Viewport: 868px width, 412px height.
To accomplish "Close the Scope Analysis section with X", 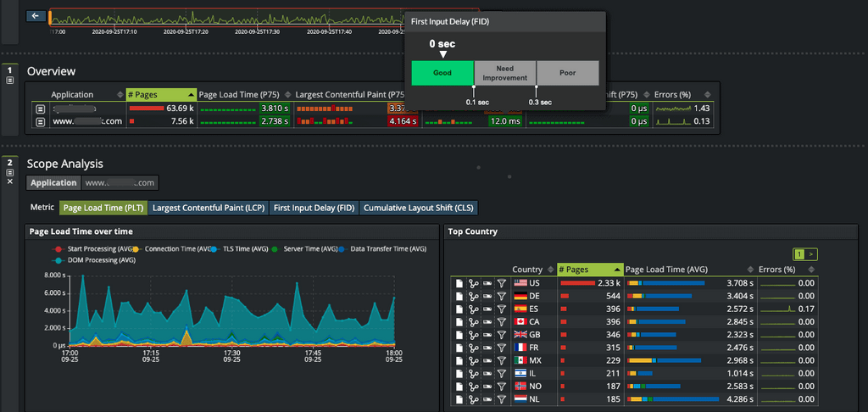I will tap(9, 181).
